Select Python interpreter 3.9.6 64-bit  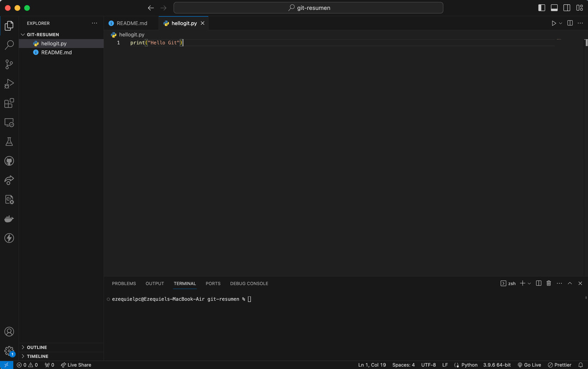(497, 365)
